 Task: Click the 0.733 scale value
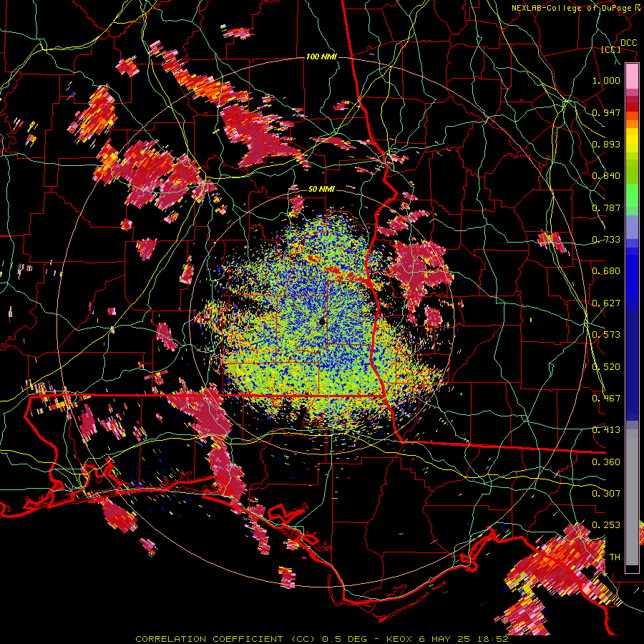pos(606,240)
